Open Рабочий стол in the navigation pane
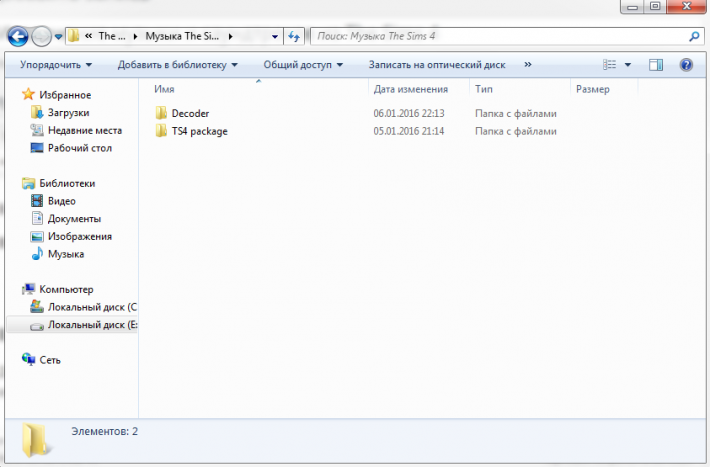 tap(79, 148)
